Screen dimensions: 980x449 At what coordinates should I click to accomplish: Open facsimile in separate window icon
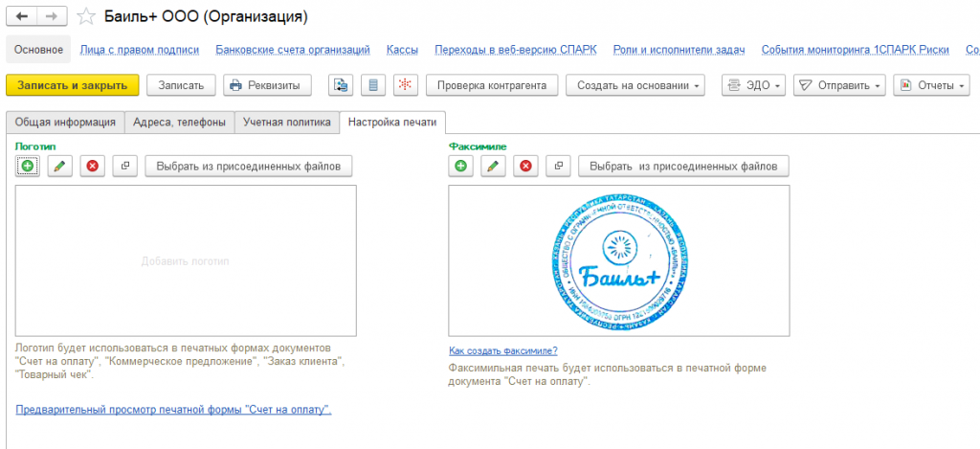point(558,167)
